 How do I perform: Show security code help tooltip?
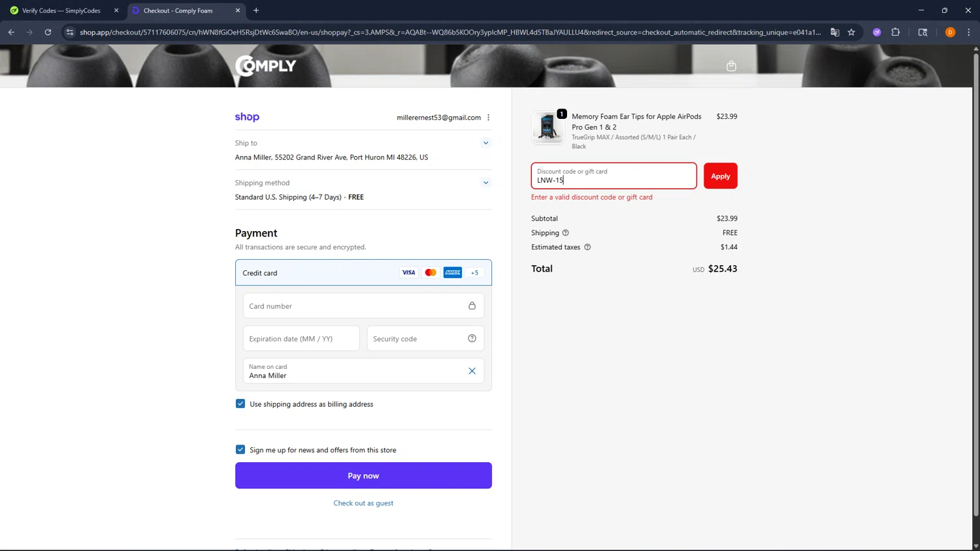(x=472, y=338)
